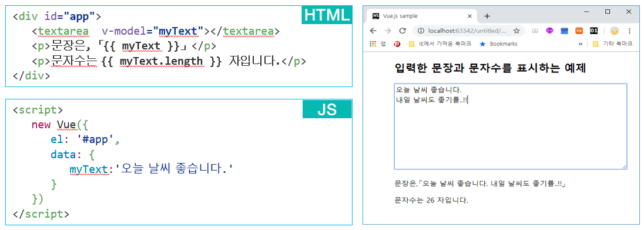The width and height of the screenshot is (644, 230).
Task: Click the '<div id="app">' code line
Action: (56, 17)
